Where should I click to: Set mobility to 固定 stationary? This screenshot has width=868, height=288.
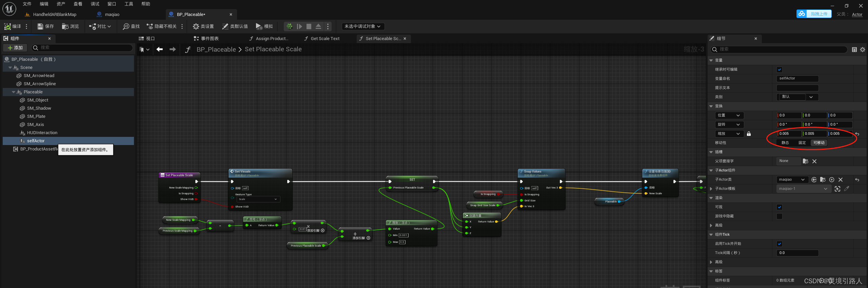(x=802, y=143)
